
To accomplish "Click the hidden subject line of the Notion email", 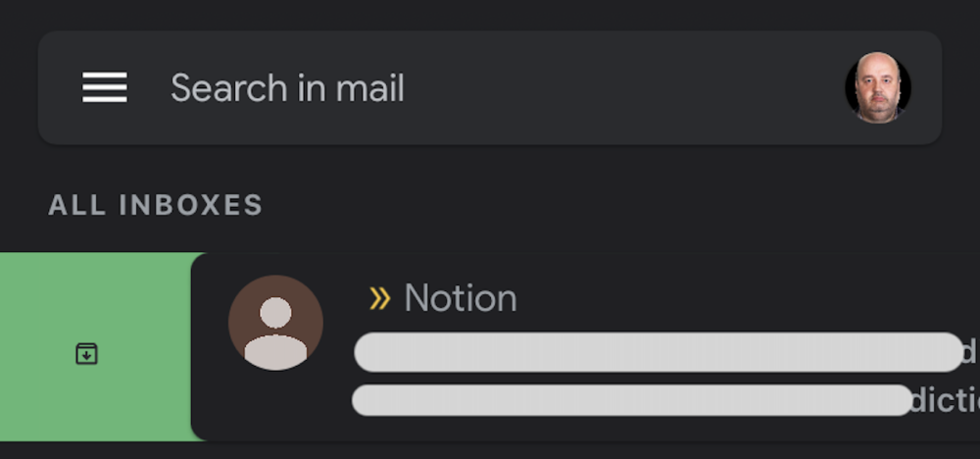I will 659,352.
